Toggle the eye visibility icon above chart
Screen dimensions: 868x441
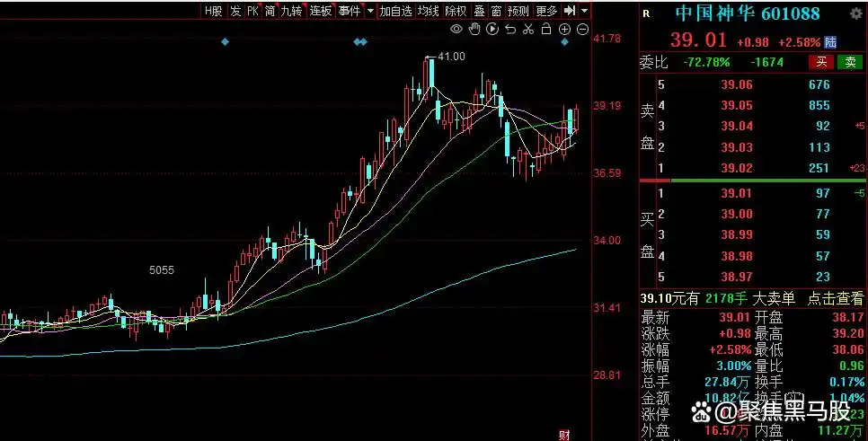pos(456,30)
